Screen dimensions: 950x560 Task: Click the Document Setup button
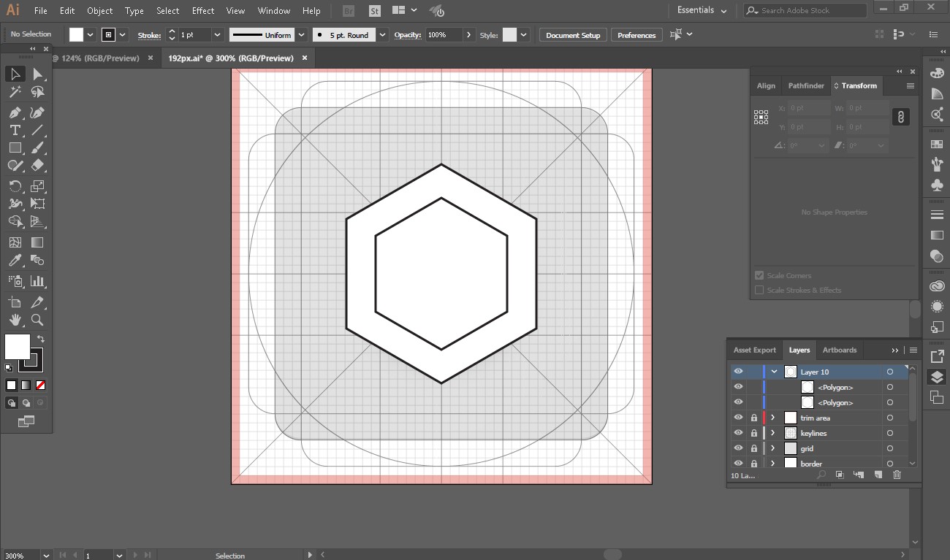coord(572,35)
